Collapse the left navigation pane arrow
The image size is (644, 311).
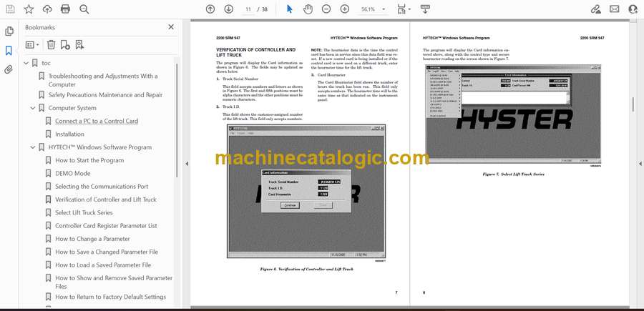click(187, 164)
